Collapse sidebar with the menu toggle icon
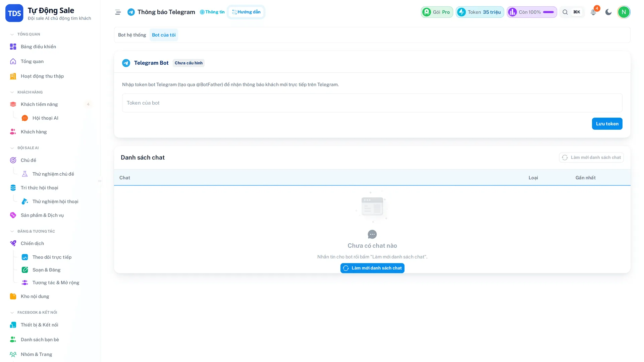 [x=118, y=12]
